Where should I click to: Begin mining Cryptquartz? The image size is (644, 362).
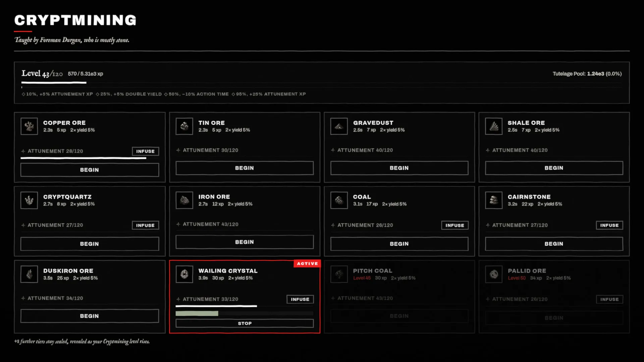[x=90, y=244]
